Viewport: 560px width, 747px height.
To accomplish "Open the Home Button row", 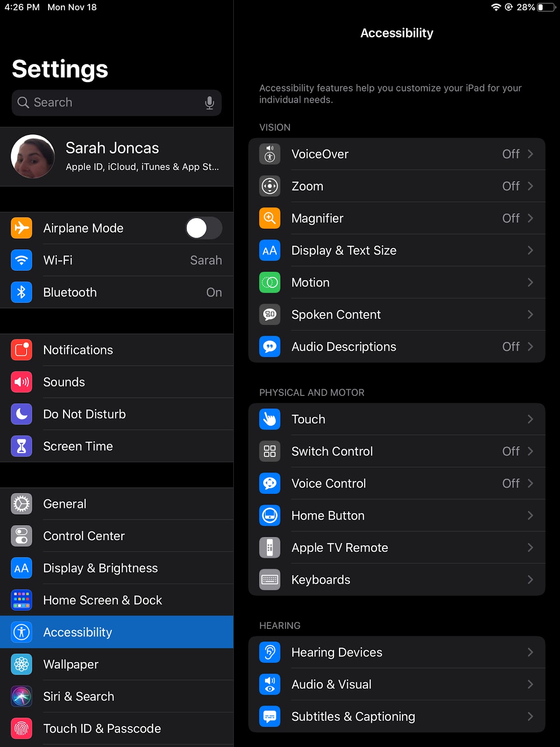I will 397,515.
